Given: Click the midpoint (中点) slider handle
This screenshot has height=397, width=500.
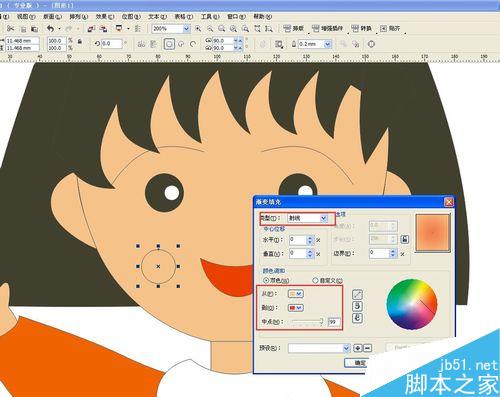Looking at the screenshot, I should [321, 321].
